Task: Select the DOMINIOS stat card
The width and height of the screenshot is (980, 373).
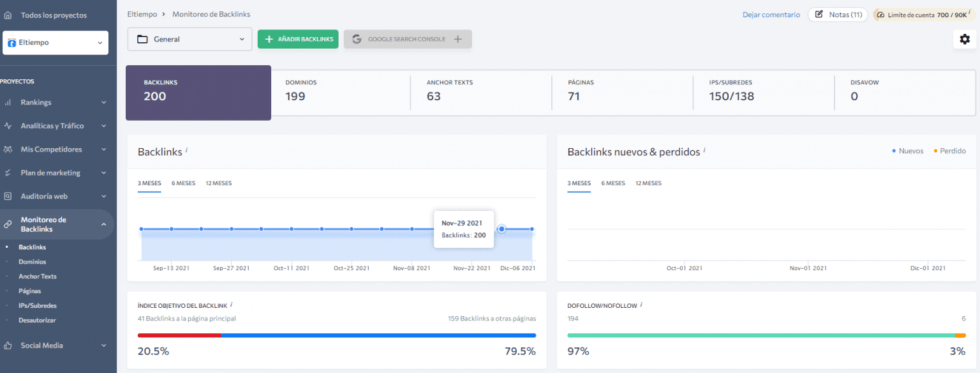Action: (338, 93)
